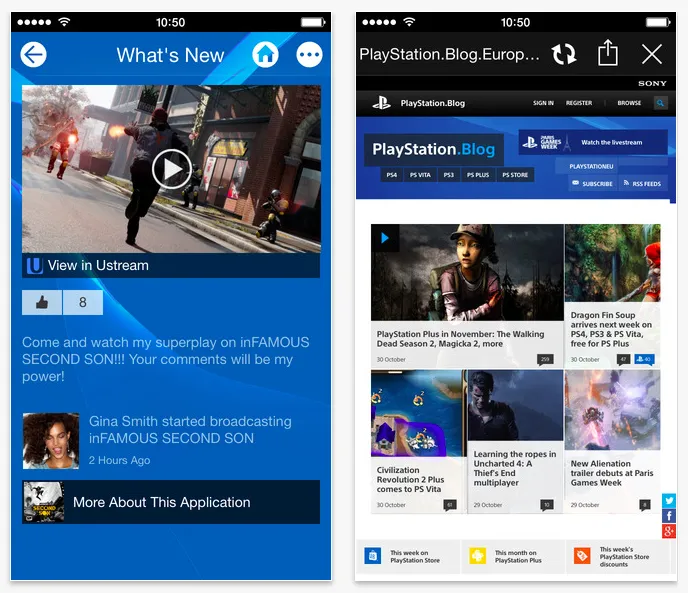Click Watch the livestream banner
Image resolution: width=688 pixels, height=593 pixels.
(593, 142)
